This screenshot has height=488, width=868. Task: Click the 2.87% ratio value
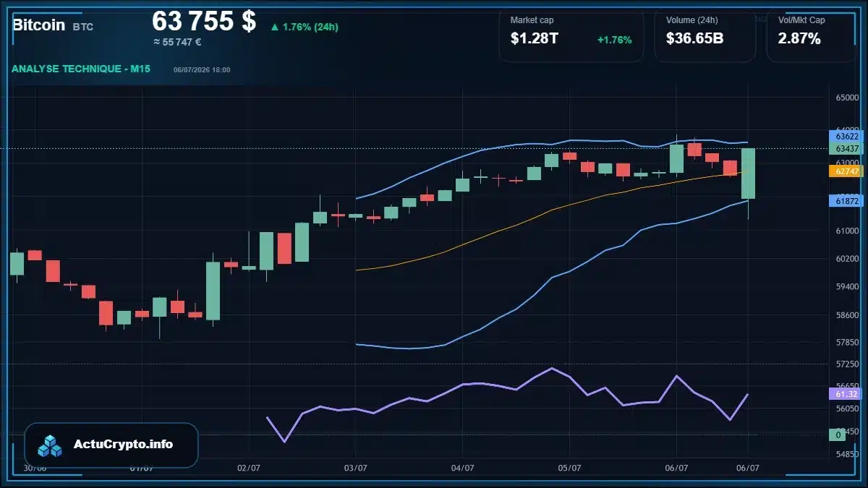point(799,39)
